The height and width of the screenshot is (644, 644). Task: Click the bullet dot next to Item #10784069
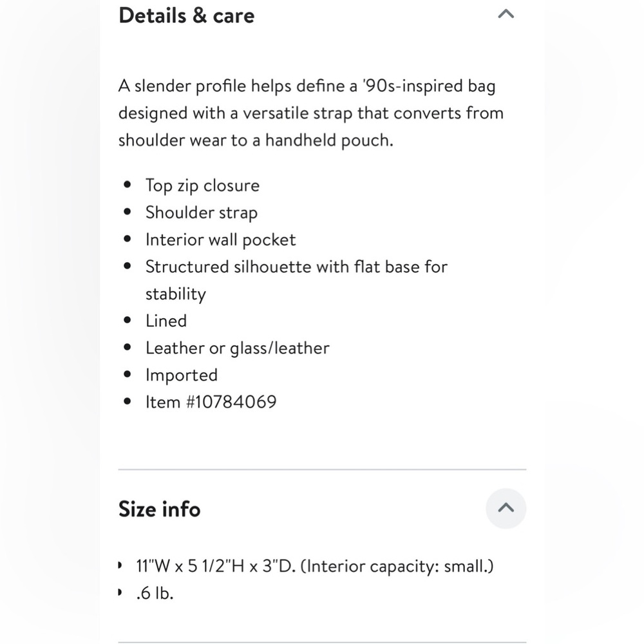(x=128, y=401)
